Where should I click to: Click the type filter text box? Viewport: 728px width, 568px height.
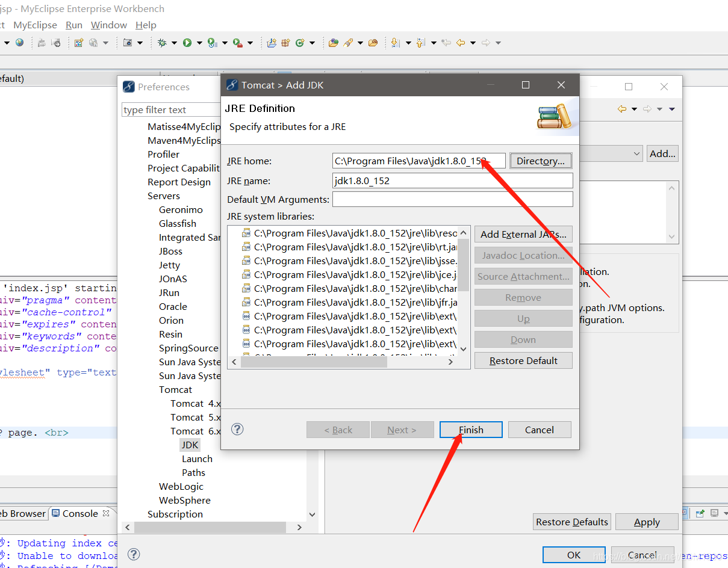[x=172, y=110]
